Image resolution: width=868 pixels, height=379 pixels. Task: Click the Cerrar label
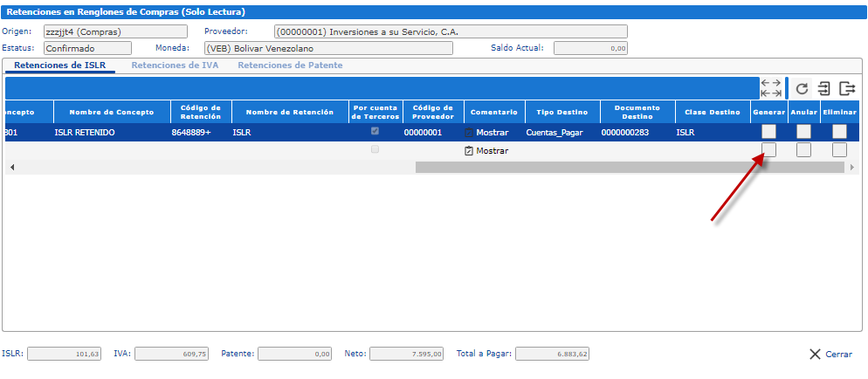(838, 355)
